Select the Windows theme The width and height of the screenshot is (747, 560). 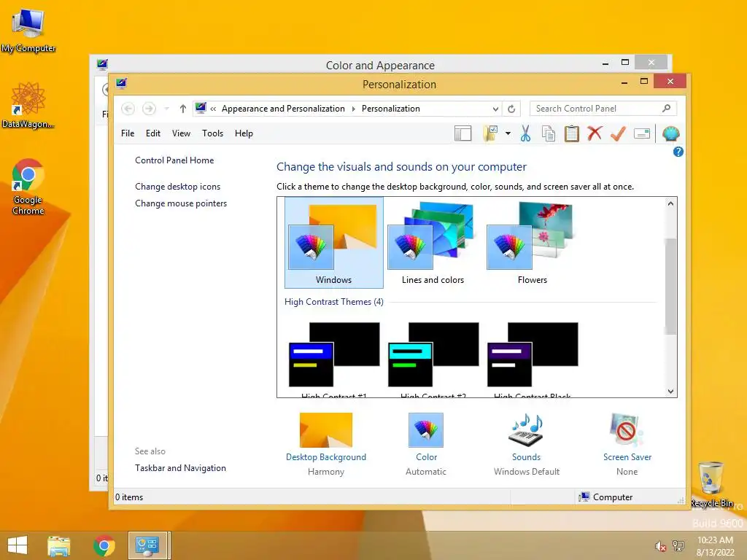(x=334, y=243)
